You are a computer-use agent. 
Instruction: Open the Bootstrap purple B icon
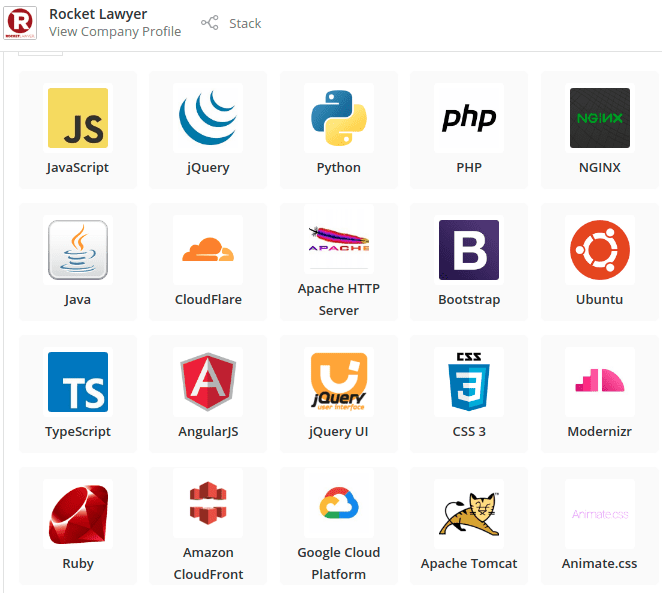(x=469, y=250)
